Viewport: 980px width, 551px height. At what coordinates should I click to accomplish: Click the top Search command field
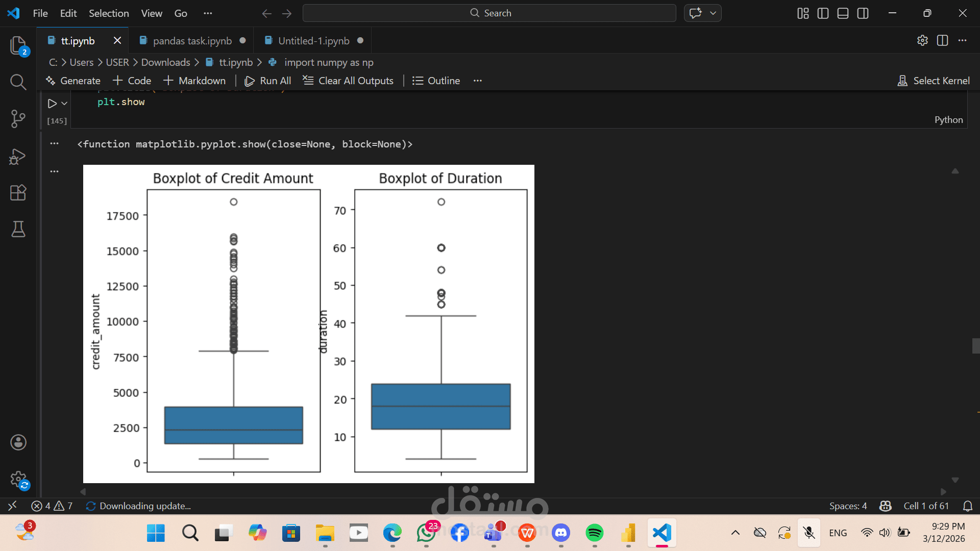click(489, 13)
